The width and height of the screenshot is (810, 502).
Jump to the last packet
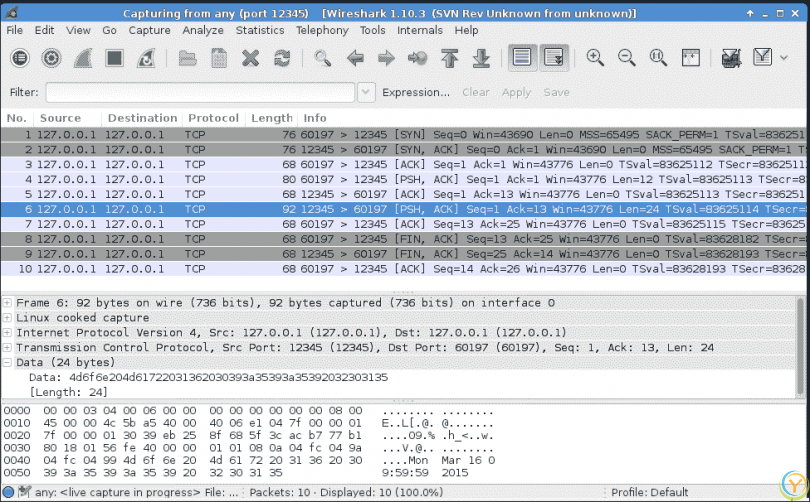(x=481, y=58)
